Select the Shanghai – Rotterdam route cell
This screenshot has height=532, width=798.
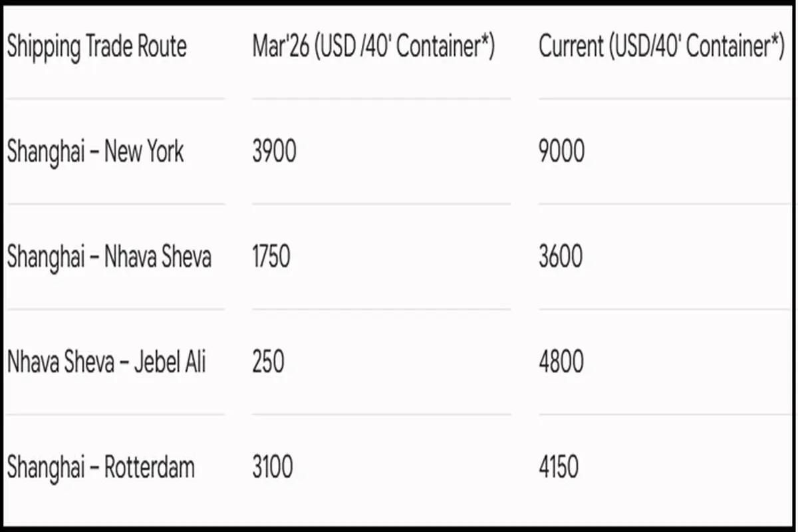tap(100, 467)
